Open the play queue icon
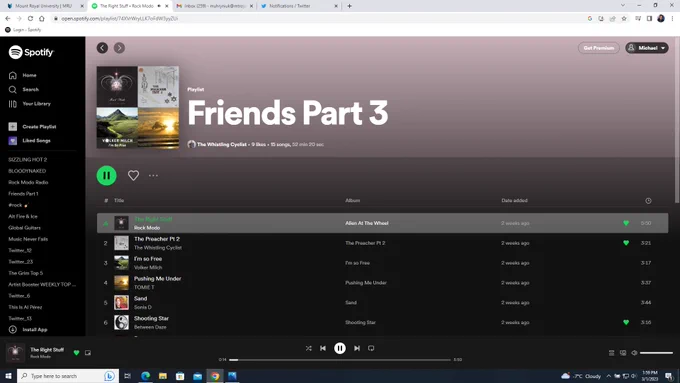 pyautogui.click(x=611, y=353)
